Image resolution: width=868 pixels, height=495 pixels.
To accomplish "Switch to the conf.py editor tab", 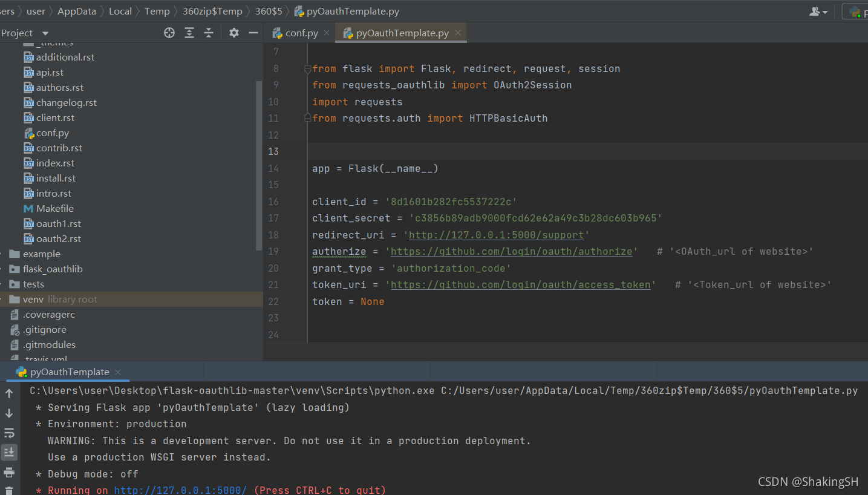I will click(302, 33).
